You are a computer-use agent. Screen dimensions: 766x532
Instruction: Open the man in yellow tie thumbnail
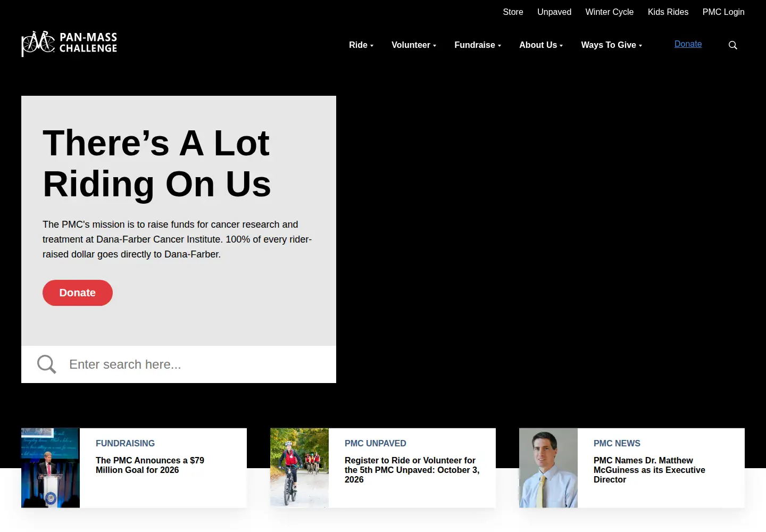(548, 468)
